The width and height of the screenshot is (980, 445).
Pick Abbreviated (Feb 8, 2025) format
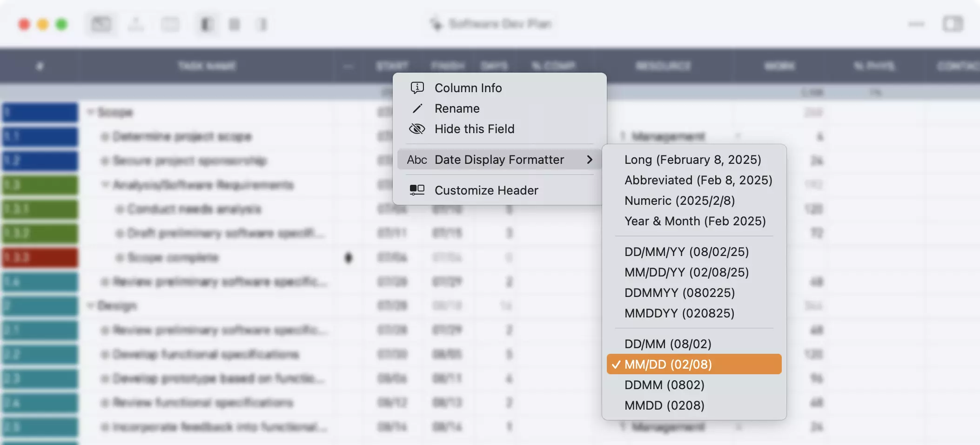[698, 180]
